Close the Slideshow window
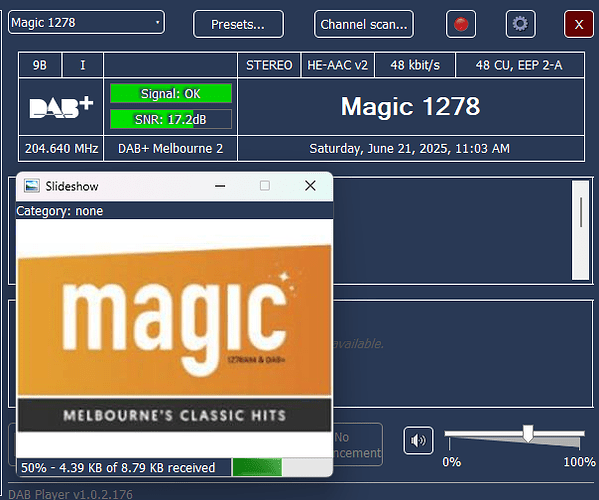Image resolution: width=599 pixels, height=500 pixels. coord(310,186)
